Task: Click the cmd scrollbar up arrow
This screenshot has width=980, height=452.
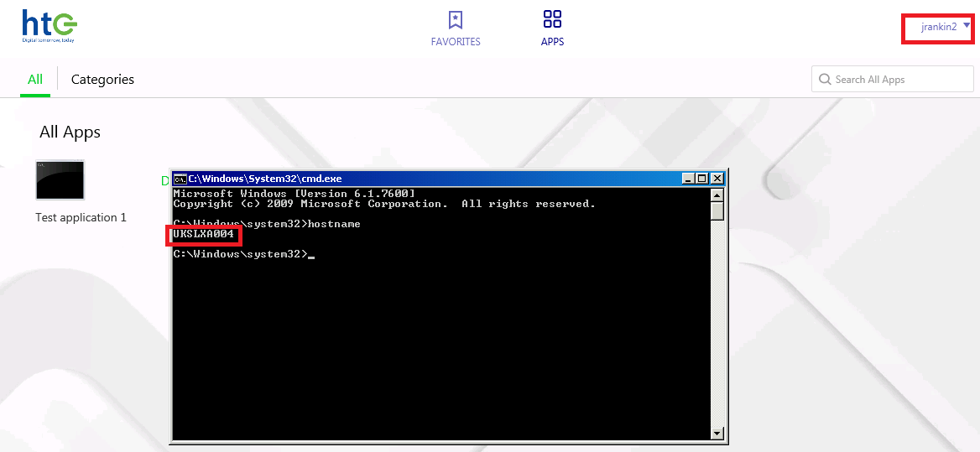Action: coord(717,195)
